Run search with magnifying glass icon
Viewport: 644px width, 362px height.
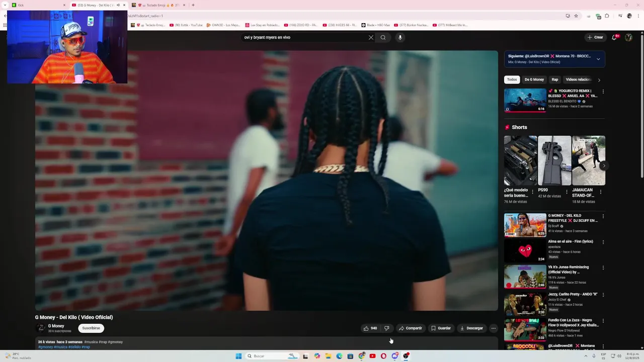(x=383, y=37)
